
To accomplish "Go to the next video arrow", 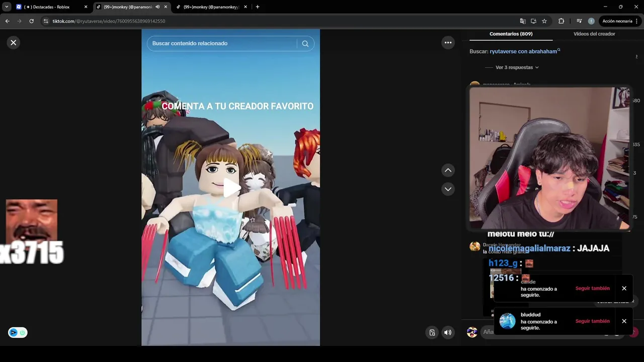I will coord(448,189).
